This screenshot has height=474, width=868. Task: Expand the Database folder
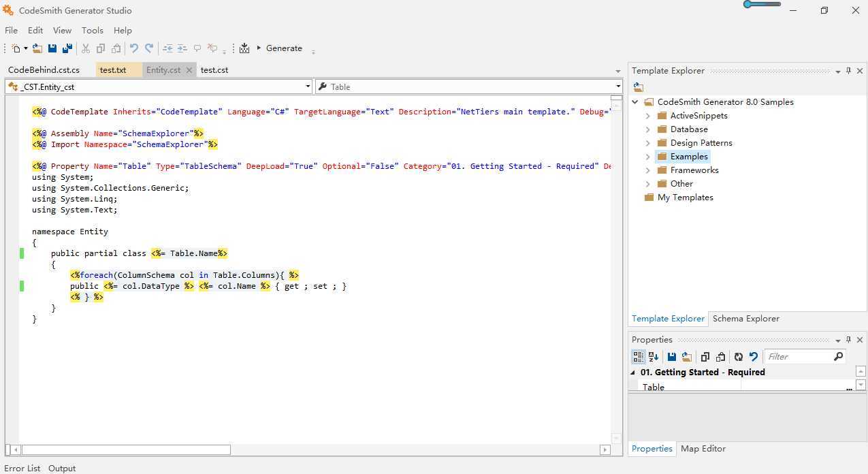tap(648, 129)
